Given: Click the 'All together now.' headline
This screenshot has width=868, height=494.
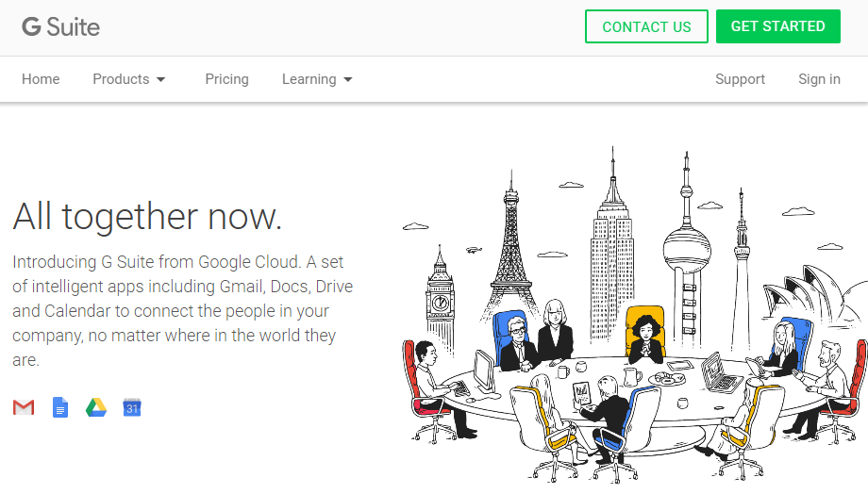Looking at the screenshot, I should [147, 216].
